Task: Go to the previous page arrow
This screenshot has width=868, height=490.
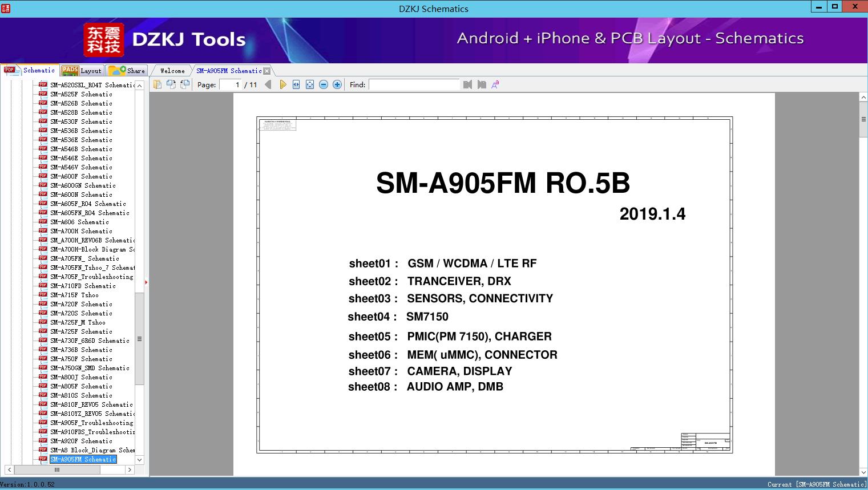Action: click(x=268, y=84)
